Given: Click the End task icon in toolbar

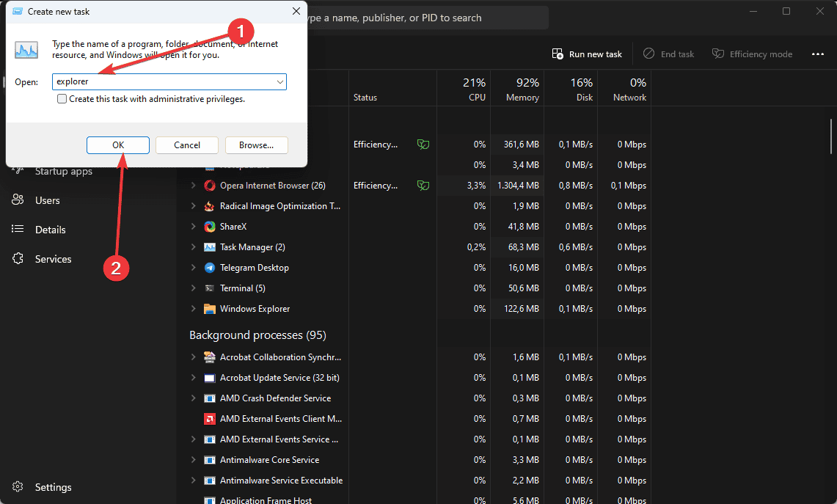Looking at the screenshot, I should [648, 54].
